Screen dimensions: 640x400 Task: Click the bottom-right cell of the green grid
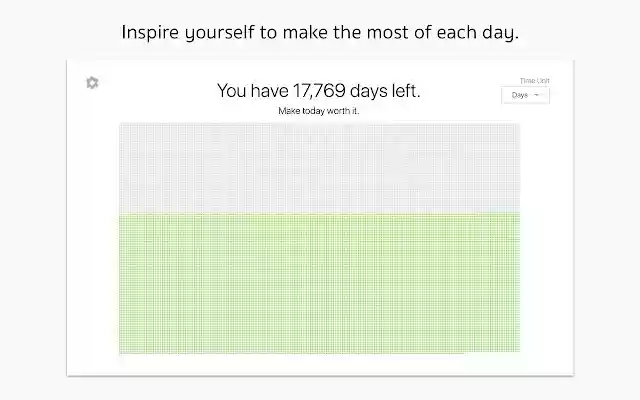[x=518, y=350]
